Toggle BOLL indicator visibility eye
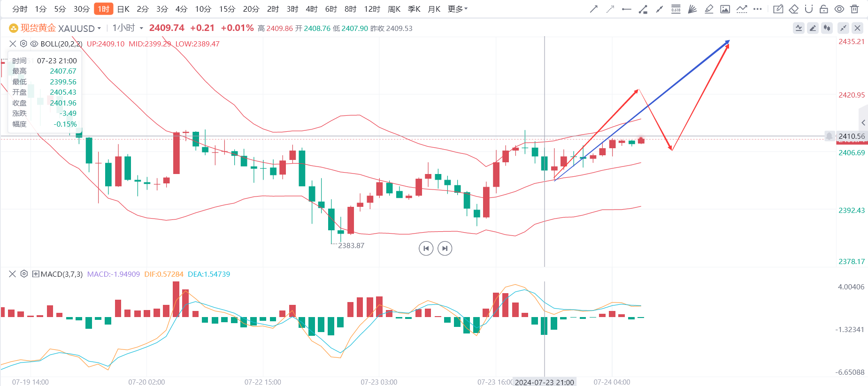The width and height of the screenshot is (868, 386). tap(34, 44)
